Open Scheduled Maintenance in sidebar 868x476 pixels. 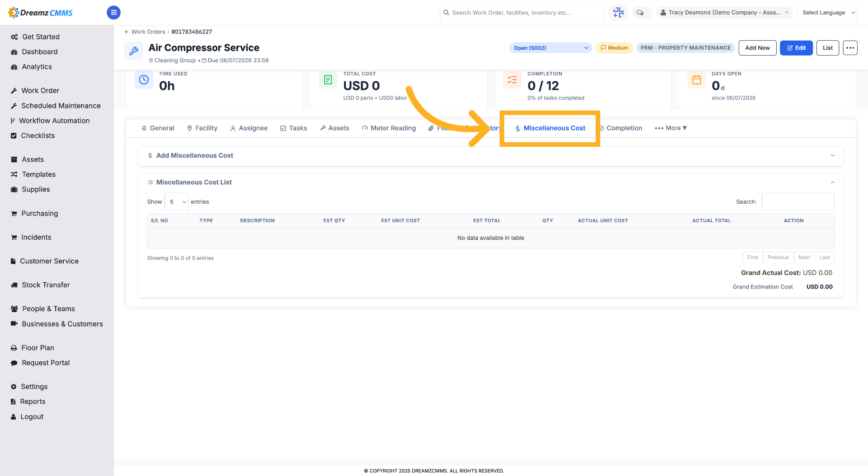point(61,106)
